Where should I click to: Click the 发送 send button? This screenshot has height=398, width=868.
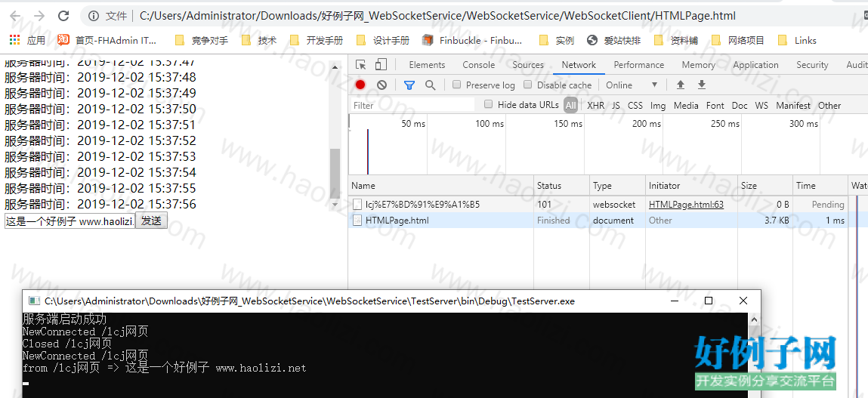[151, 221]
